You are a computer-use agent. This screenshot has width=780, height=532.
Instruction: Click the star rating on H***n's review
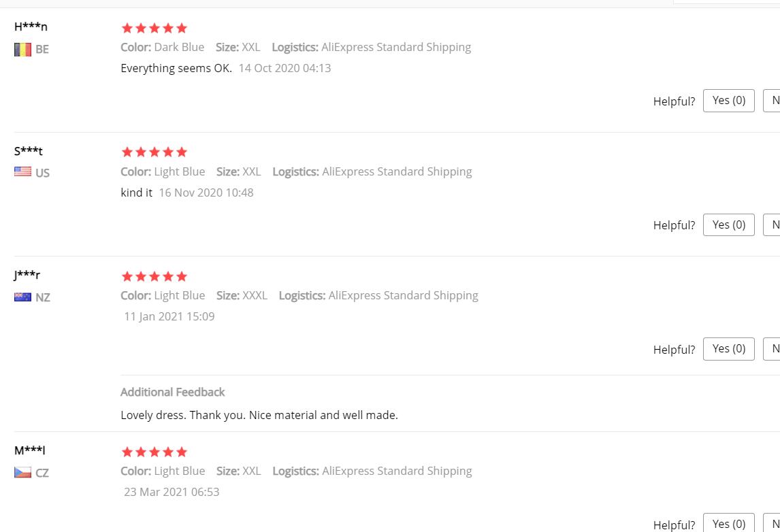(x=154, y=29)
